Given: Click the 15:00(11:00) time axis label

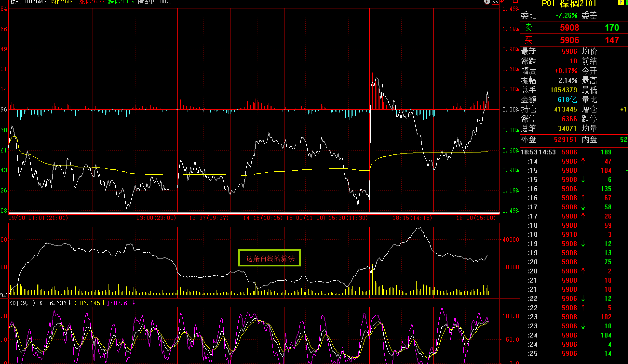Looking at the screenshot, I should 306,218.
